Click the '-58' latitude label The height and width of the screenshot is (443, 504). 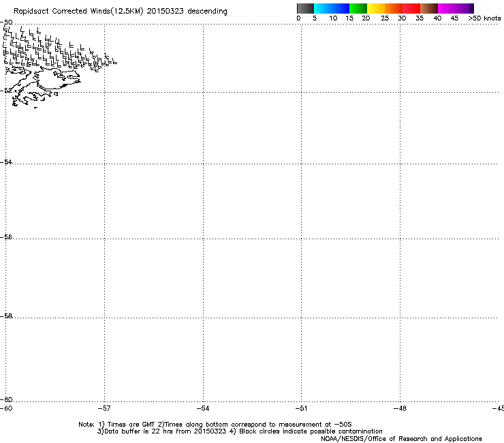[6, 316]
